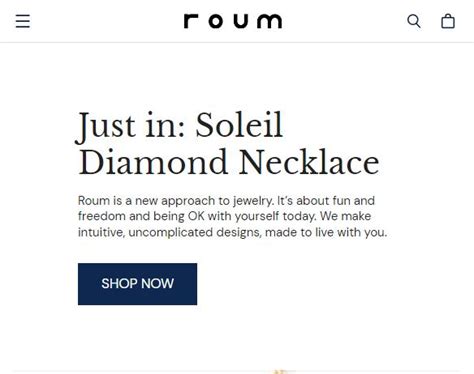
Task: Click the word "Diamond" in the headline
Action: click(x=153, y=162)
